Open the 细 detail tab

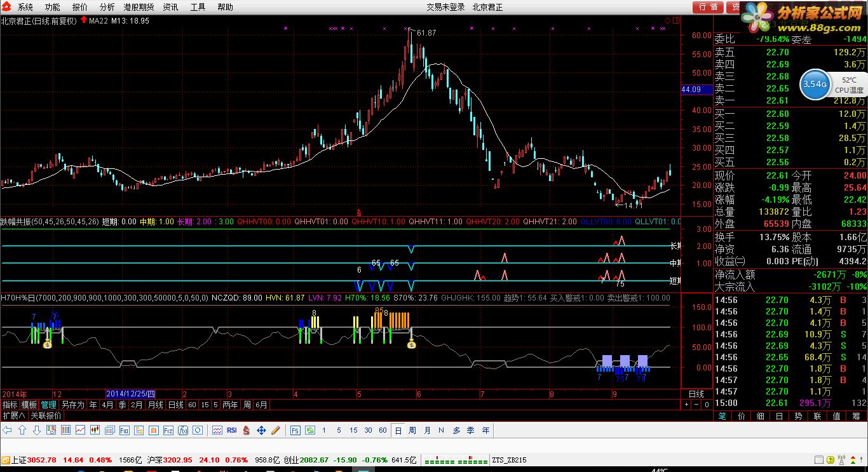761,416
